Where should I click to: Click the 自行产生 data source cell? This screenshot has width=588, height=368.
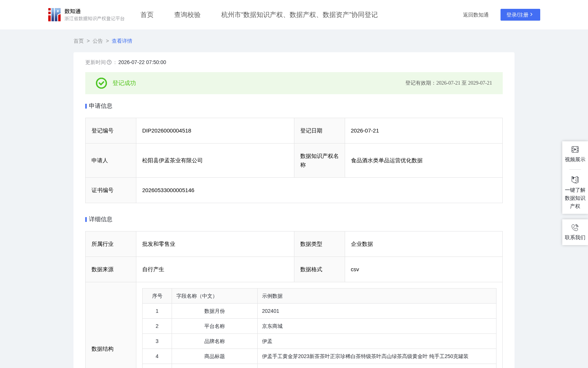tap(215, 269)
